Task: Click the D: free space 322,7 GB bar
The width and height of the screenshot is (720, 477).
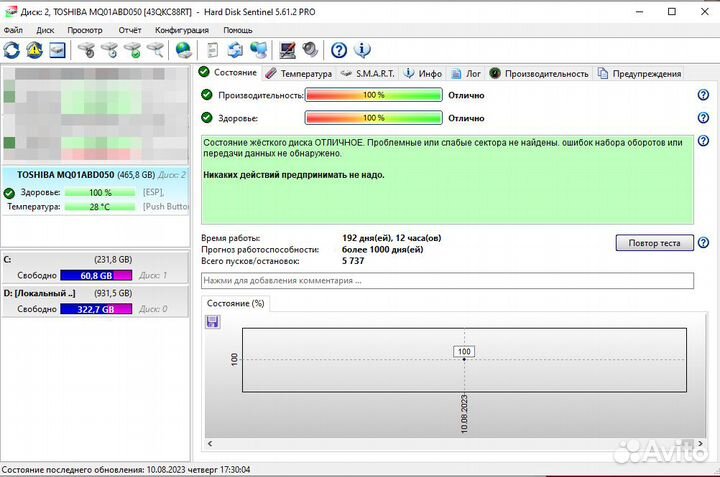Action: [x=96, y=309]
